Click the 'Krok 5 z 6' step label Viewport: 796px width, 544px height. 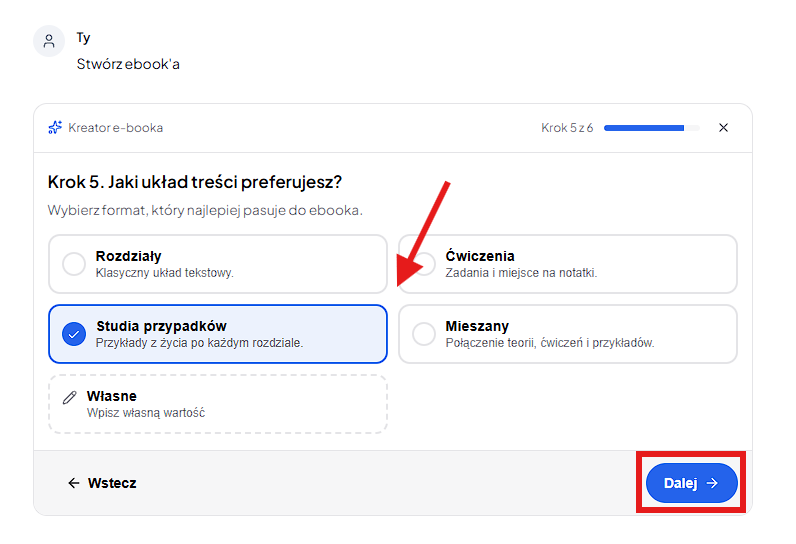567,128
